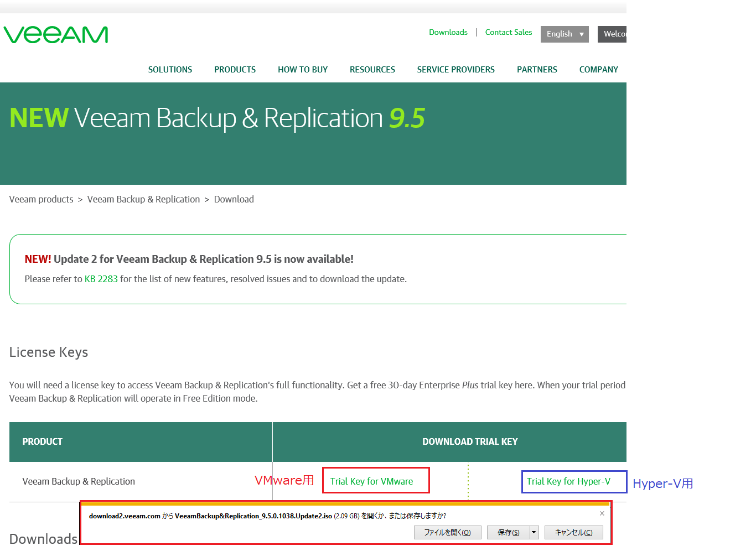The image size is (756, 546).
Task: Open the RESOURCES menu
Action: coord(372,70)
